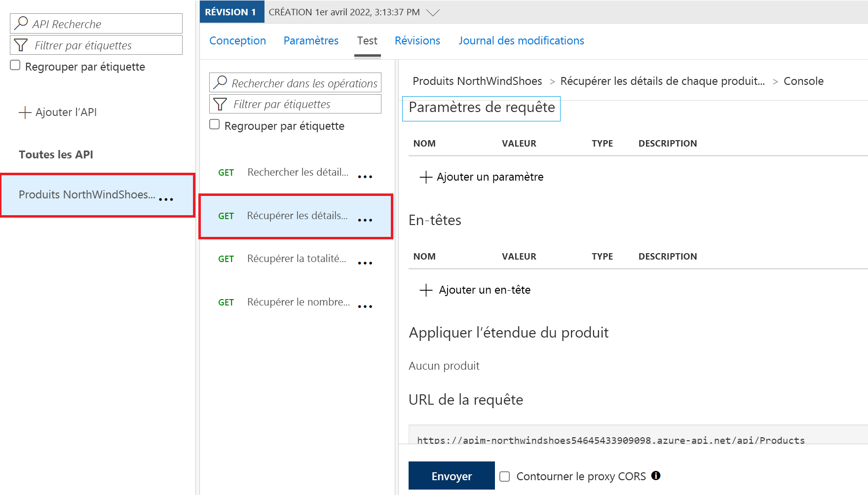The height and width of the screenshot is (495, 868).
Task: Click VALEUR column header in query parameters table
Action: tap(519, 143)
